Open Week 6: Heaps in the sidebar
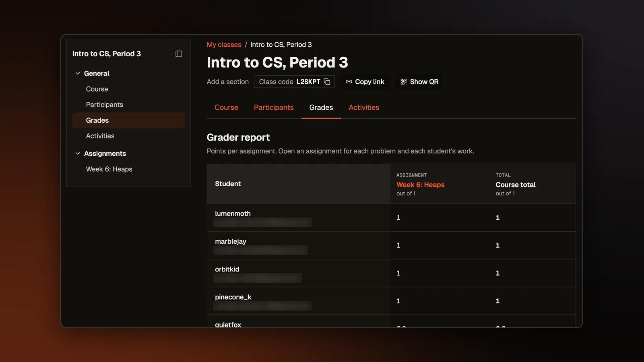This screenshot has width=644, height=362. tap(109, 169)
